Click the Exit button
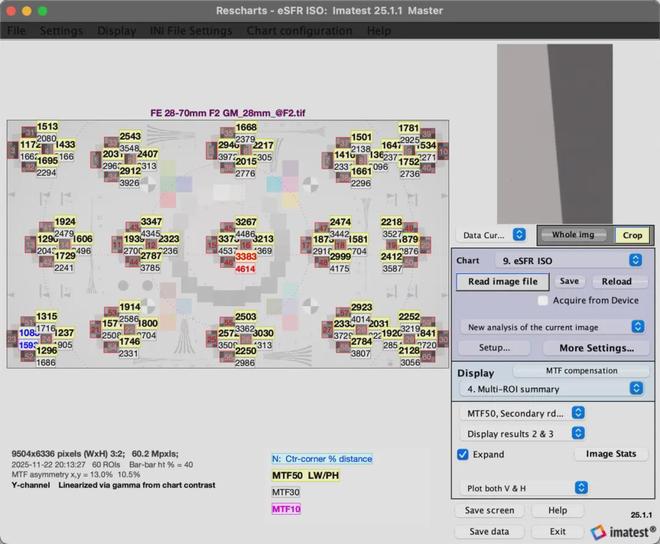 point(558,532)
